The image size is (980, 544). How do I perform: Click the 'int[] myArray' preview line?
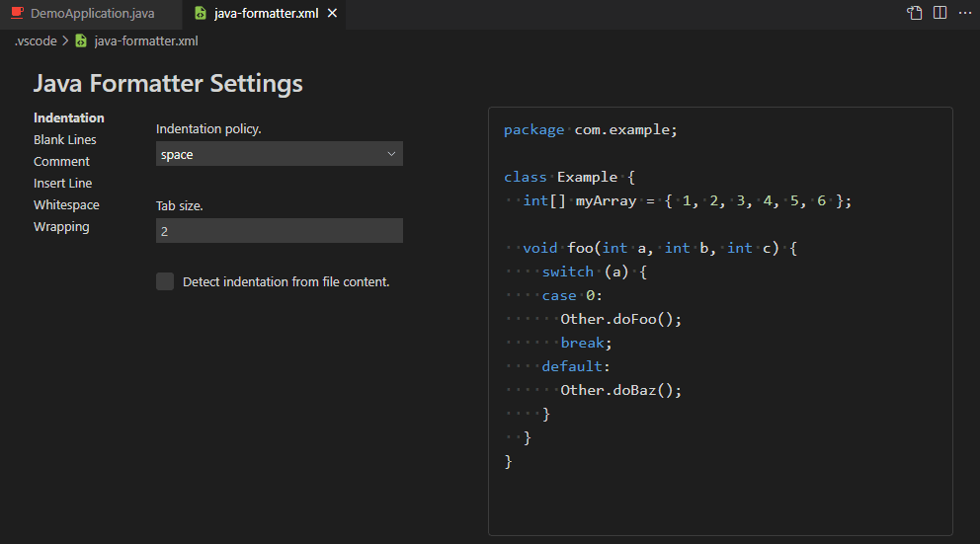click(687, 201)
